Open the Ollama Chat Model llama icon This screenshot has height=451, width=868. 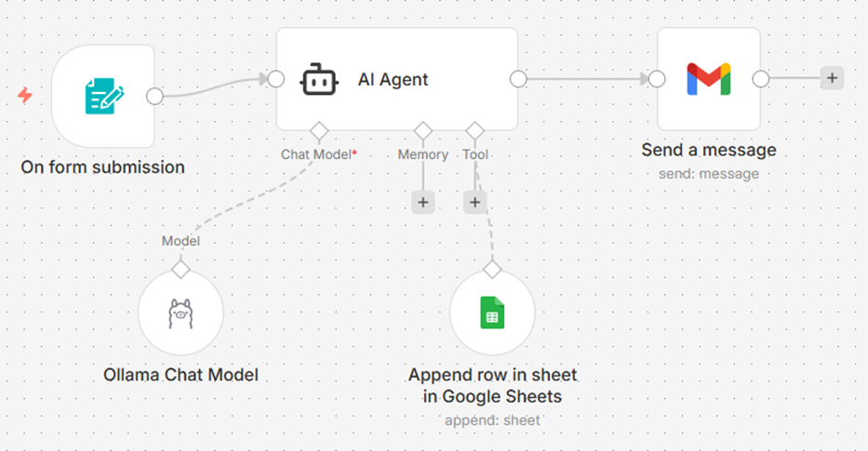tap(180, 314)
